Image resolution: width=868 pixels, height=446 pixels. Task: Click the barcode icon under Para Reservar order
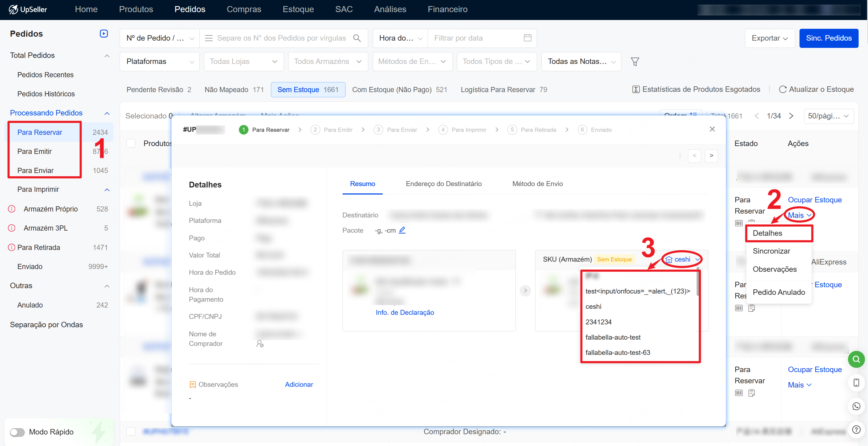739,223
